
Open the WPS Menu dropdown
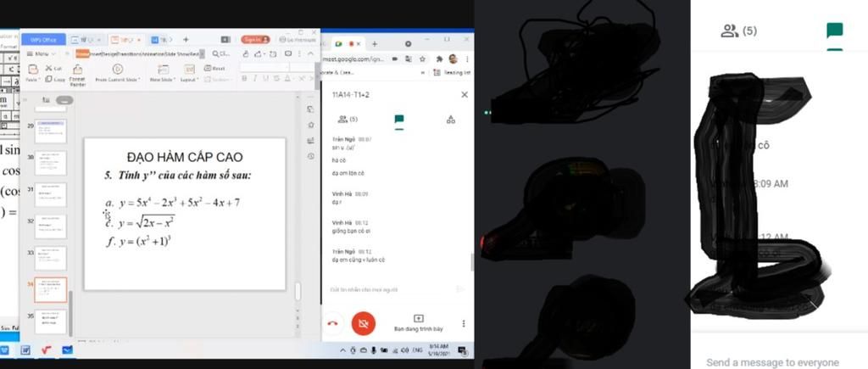[x=42, y=53]
